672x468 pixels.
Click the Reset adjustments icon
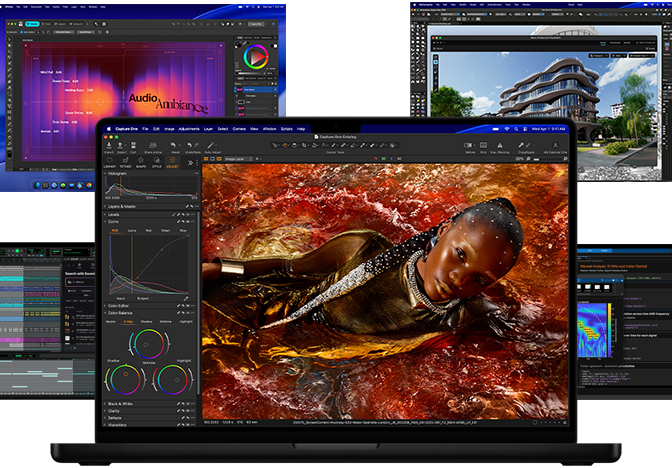click(x=173, y=145)
